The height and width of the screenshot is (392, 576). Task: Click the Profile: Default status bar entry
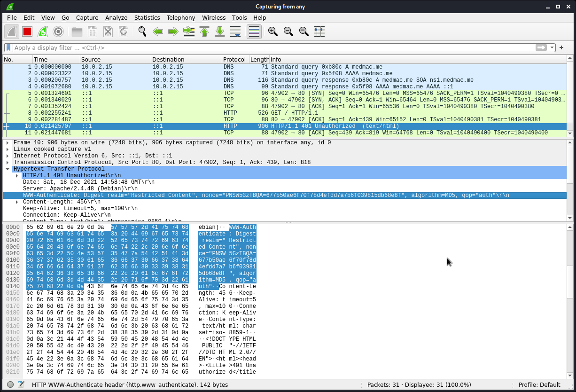pos(539,384)
